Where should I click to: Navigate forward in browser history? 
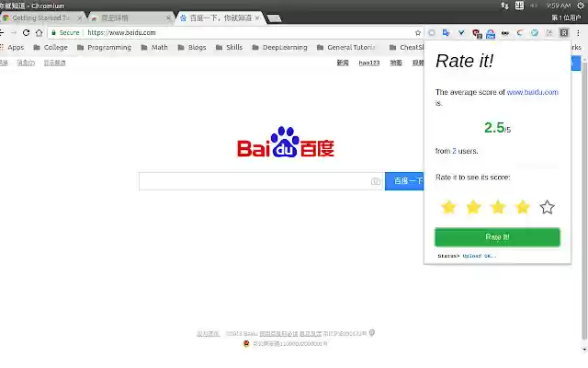tap(14, 33)
